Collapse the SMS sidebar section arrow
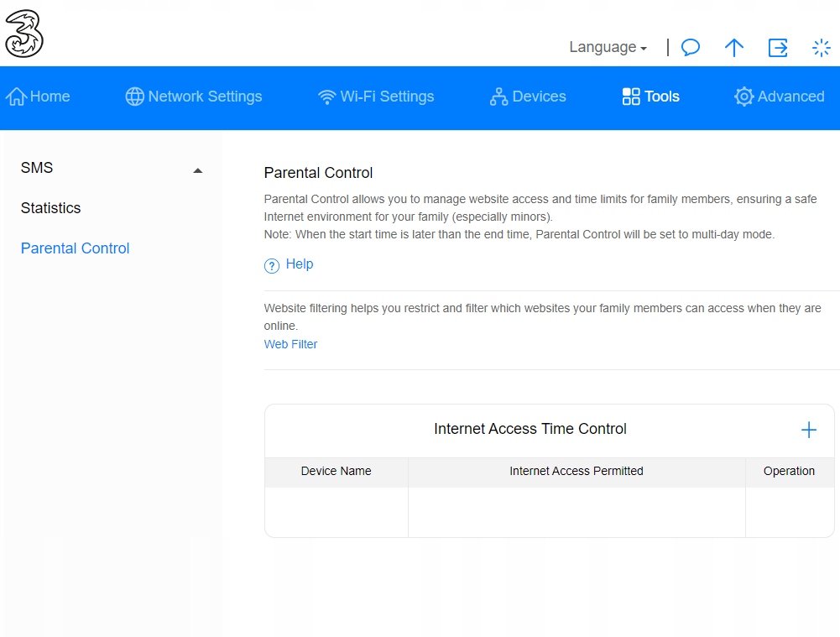The width and height of the screenshot is (840, 637). click(x=198, y=170)
